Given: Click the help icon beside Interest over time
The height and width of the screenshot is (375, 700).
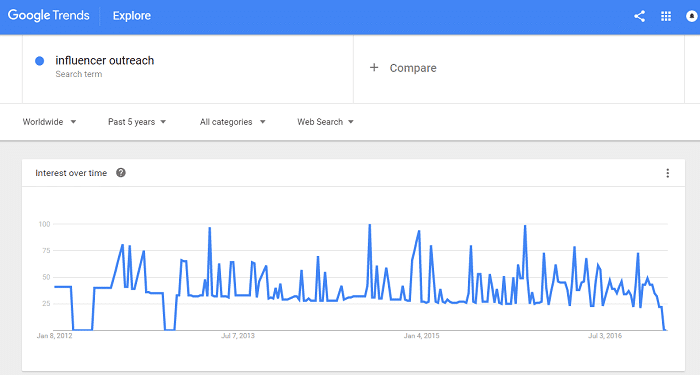Looking at the screenshot, I should [x=121, y=173].
